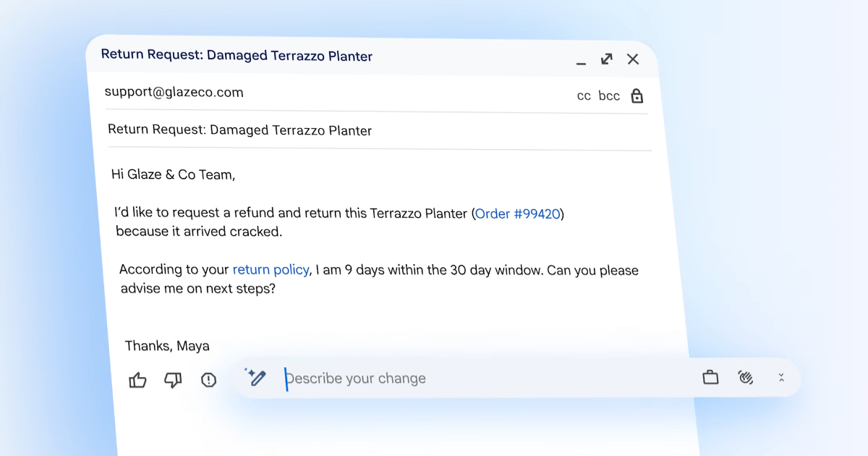Click the thumbs-up feedback icon
Image resolution: width=868 pixels, height=456 pixels.
point(137,380)
